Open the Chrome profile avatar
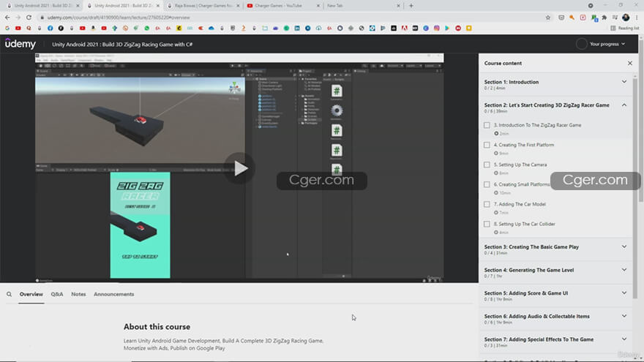The height and width of the screenshot is (362, 644). (626, 18)
